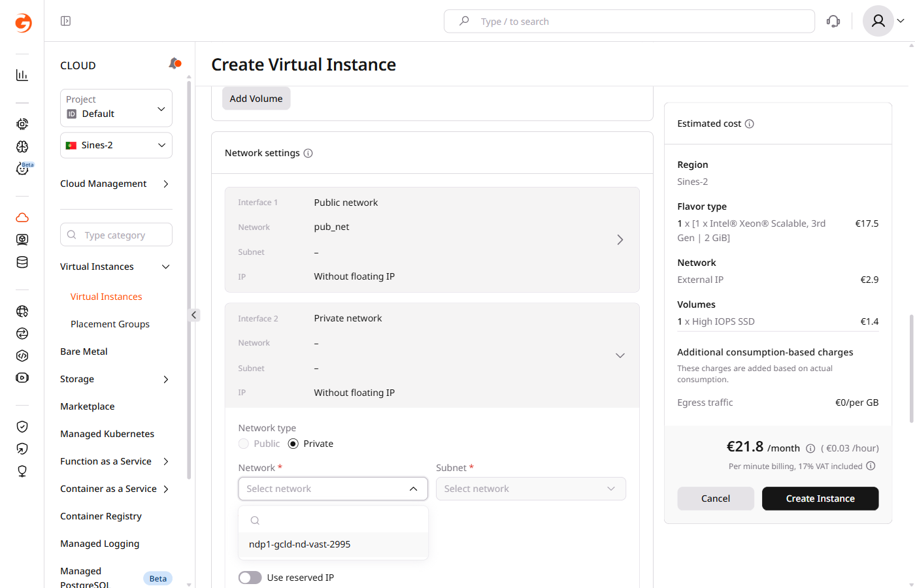Open Container Registry menu item
Image resolution: width=915 pixels, height=588 pixels.
pos(101,516)
